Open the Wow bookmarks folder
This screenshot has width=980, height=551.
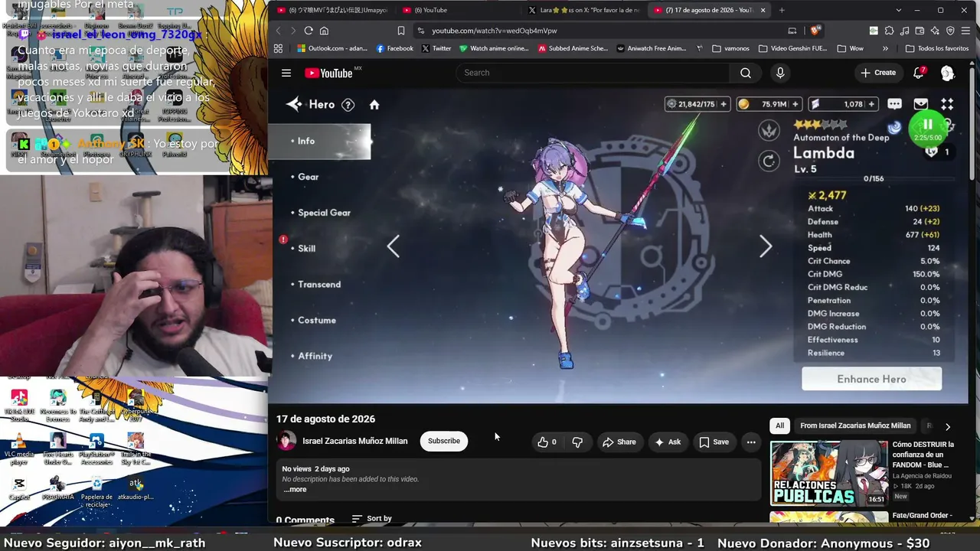pos(851,48)
